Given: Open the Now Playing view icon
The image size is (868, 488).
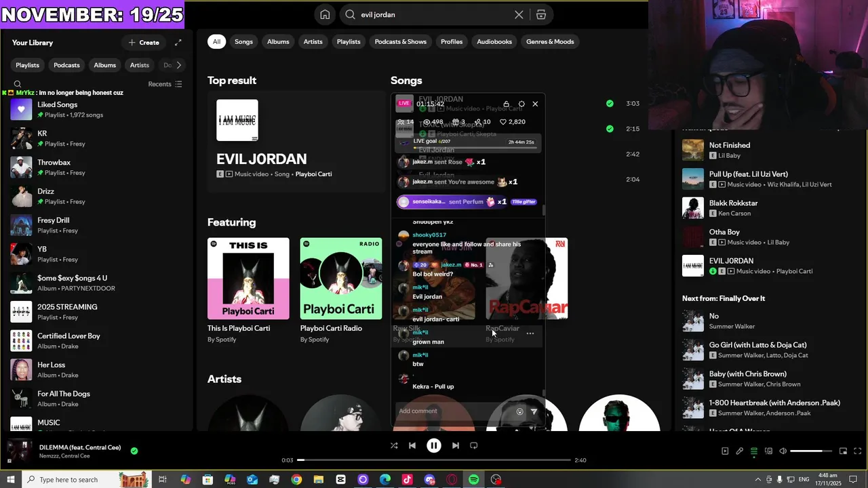Looking at the screenshot, I should pos(725,451).
